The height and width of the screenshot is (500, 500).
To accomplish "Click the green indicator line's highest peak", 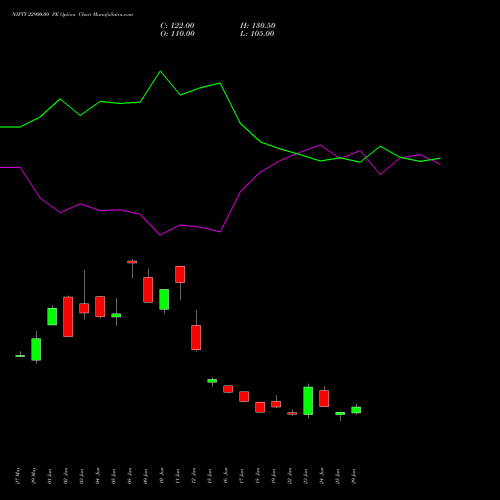I will pos(160,72).
